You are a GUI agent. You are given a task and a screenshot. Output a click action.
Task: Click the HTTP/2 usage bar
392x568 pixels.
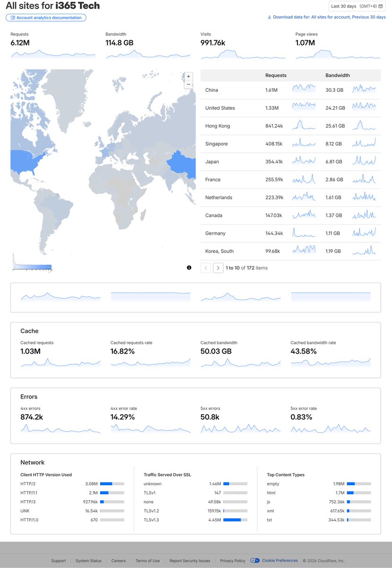coord(112,484)
